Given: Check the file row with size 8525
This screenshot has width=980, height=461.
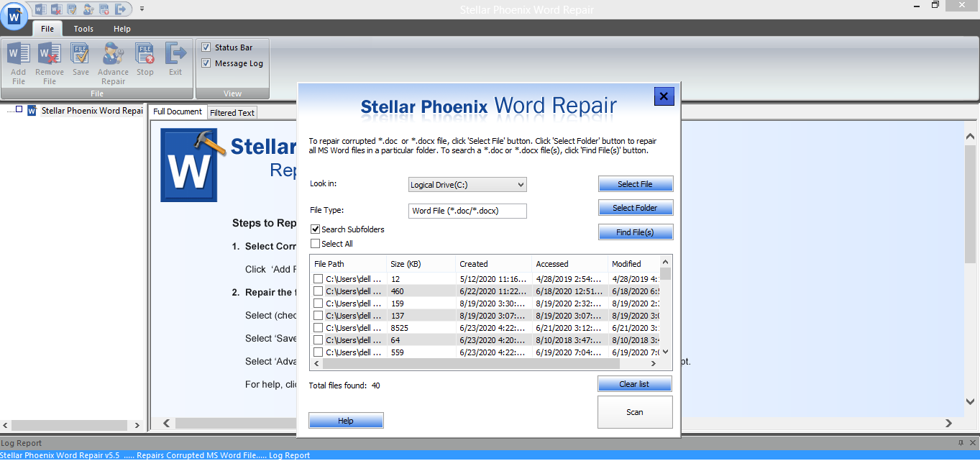Looking at the screenshot, I should tap(318, 328).
